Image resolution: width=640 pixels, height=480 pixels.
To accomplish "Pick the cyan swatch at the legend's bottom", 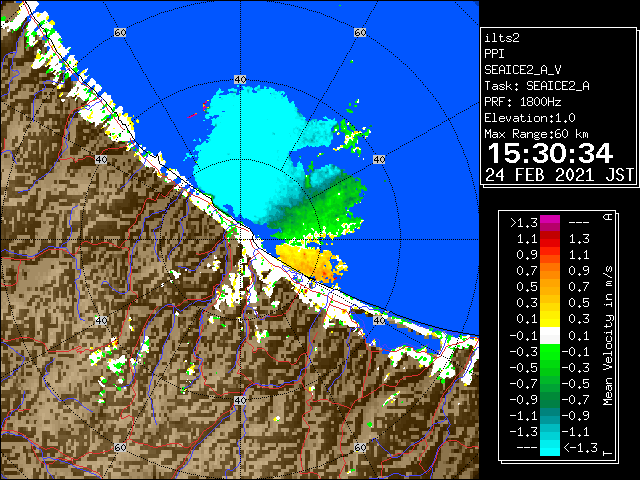I will point(549,448).
